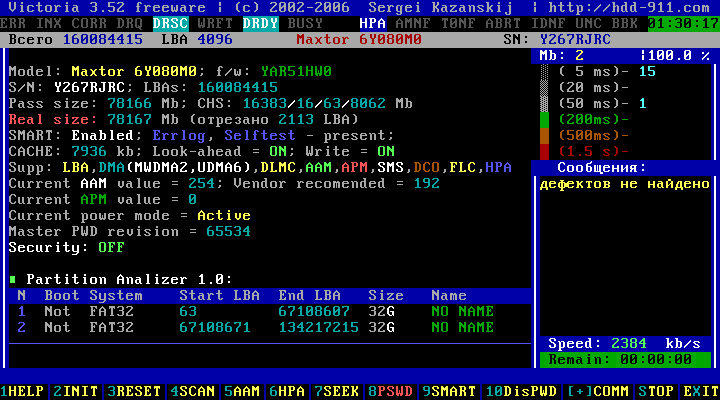Click the vendor recommended value 192
The image size is (720, 400).
[x=427, y=184]
